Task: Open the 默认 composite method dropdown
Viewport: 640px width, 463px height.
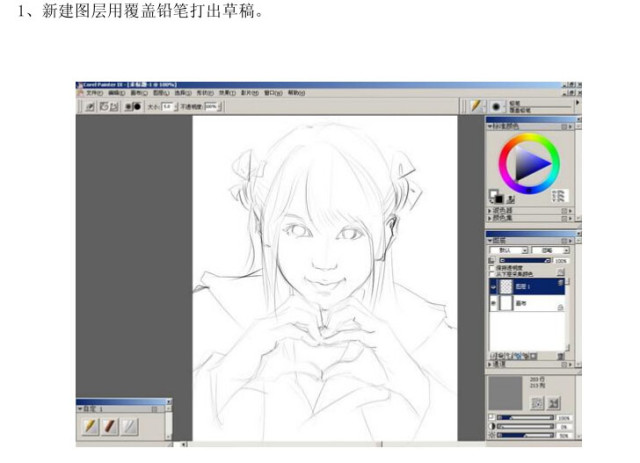Action: 509,250
